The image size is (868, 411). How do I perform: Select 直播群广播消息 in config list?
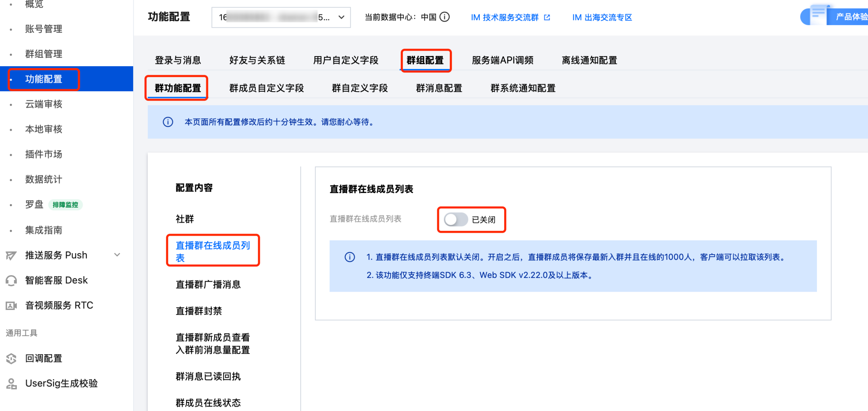[x=208, y=284]
